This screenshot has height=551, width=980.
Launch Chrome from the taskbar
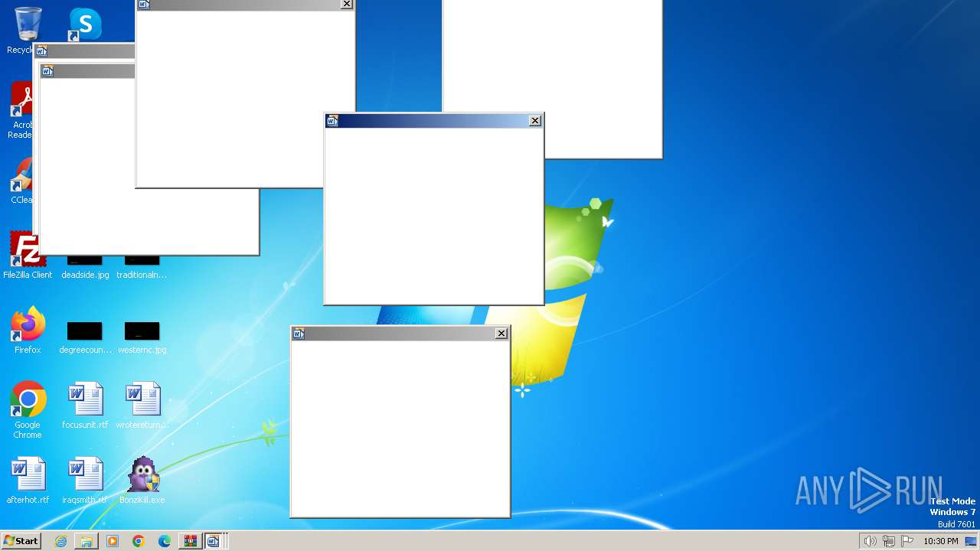tap(139, 541)
